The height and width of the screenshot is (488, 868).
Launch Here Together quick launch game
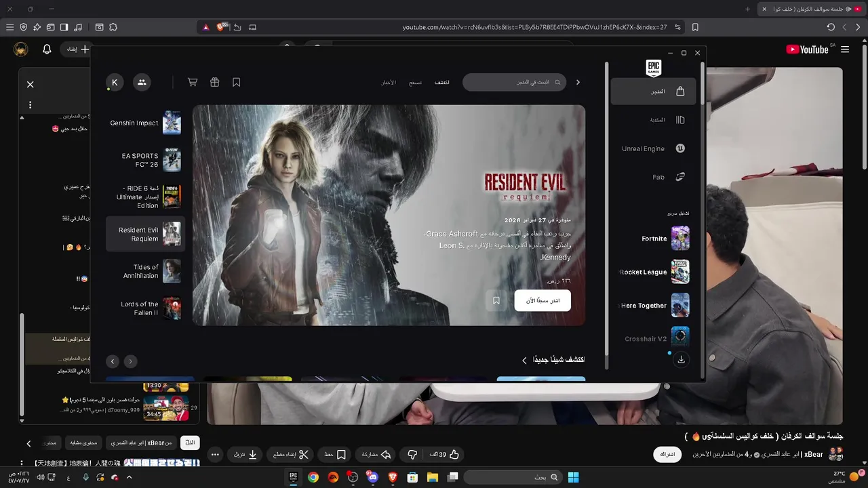653,306
